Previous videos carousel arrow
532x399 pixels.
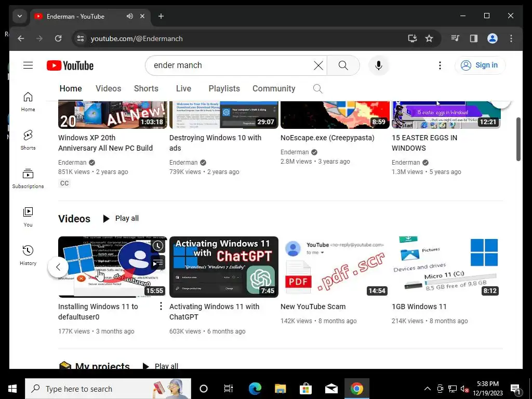coord(58,267)
